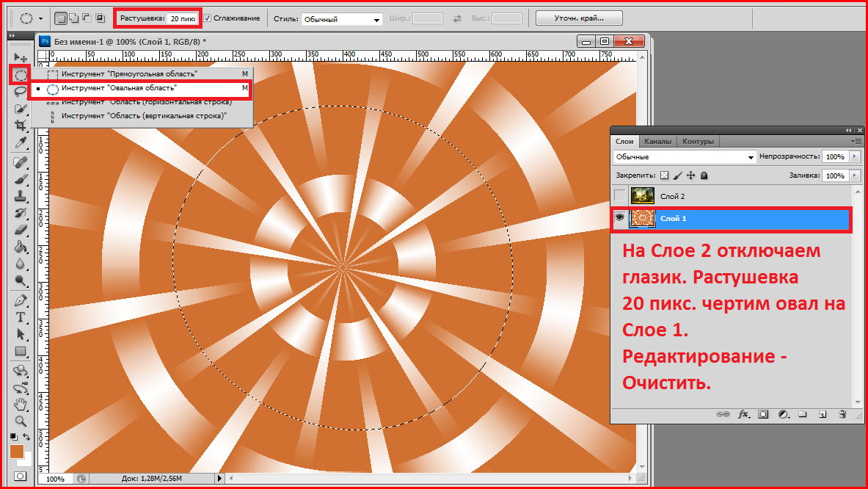Toggle Quick Mask mode
Viewport: 868px width, 489px height.
(x=21, y=477)
